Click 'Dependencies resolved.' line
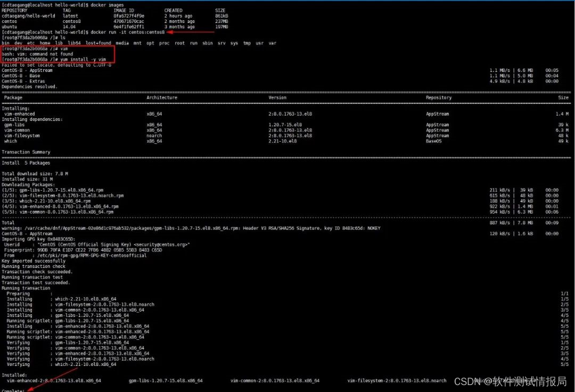 (x=30, y=87)
